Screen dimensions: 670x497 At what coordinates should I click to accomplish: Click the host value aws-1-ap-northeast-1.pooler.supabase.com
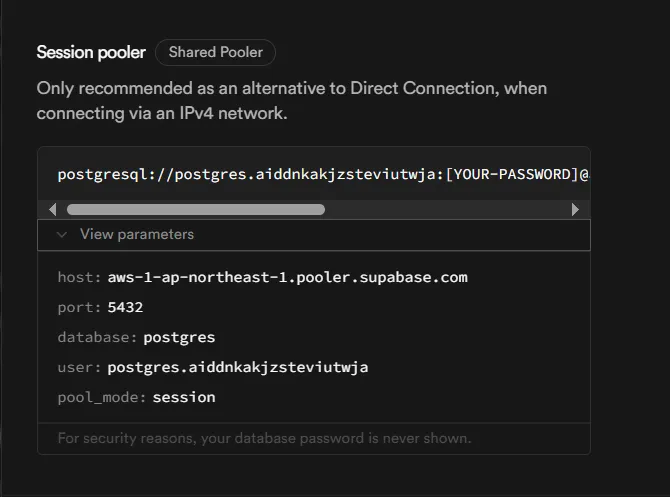pos(287,277)
